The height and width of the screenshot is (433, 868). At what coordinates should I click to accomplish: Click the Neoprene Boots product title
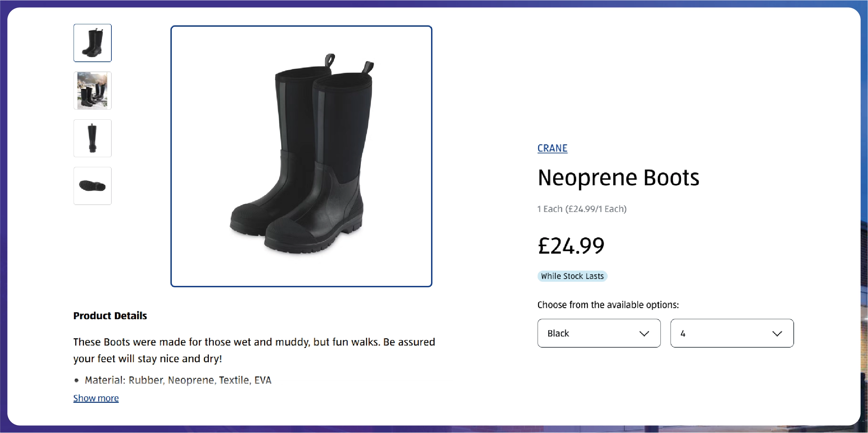618,178
